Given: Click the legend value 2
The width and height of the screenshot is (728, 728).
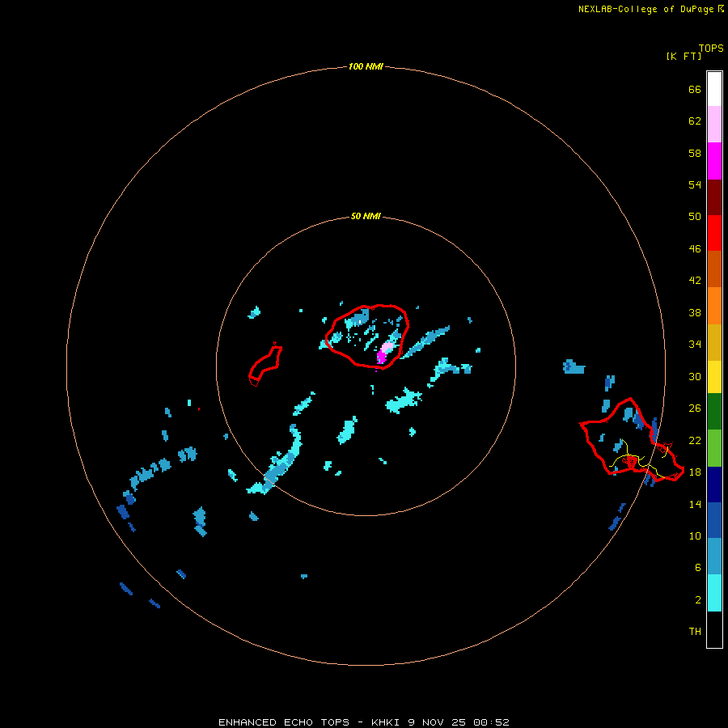Looking at the screenshot, I should 697,600.
